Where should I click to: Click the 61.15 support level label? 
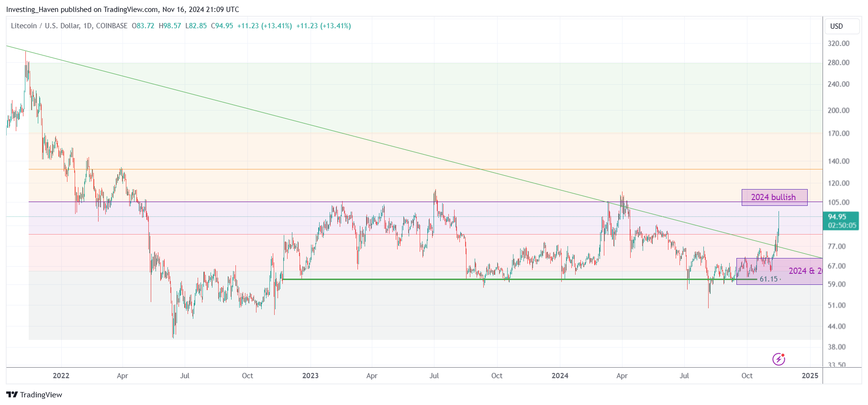(768, 279)
